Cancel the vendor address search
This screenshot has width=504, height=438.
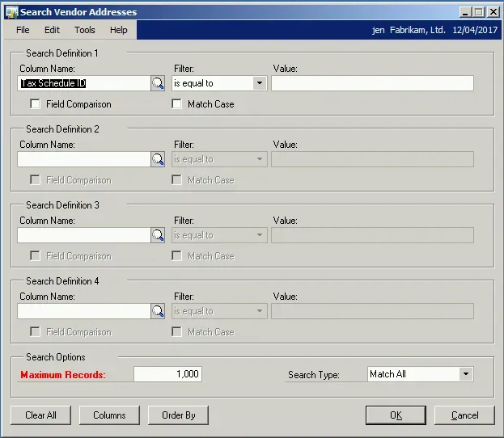465,415
